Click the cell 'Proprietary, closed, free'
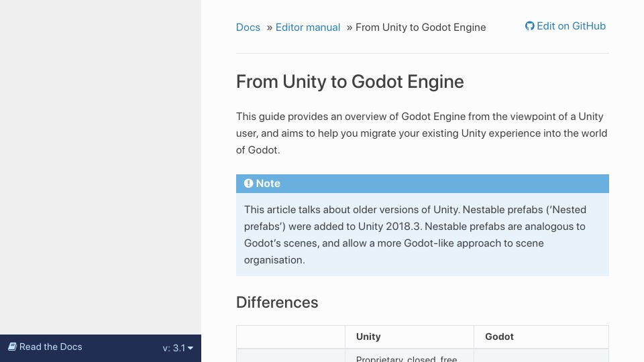 (407, 358)
